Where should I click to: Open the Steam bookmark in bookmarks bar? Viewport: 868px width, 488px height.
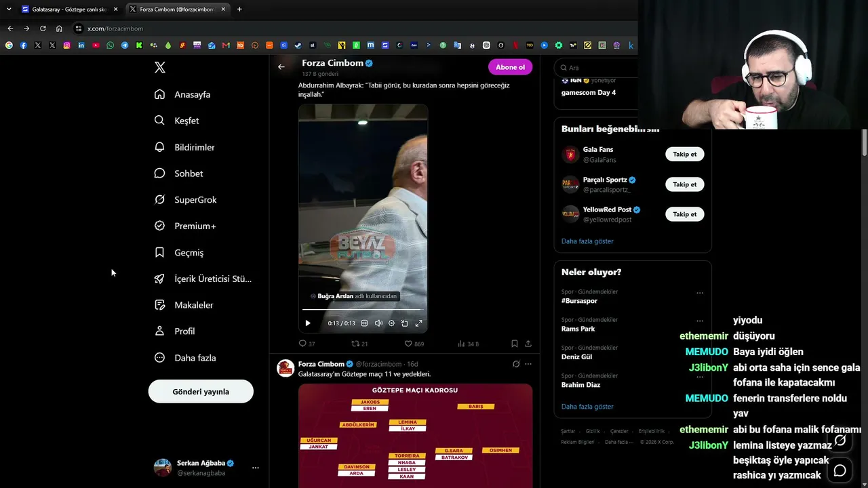pos(298,45)
